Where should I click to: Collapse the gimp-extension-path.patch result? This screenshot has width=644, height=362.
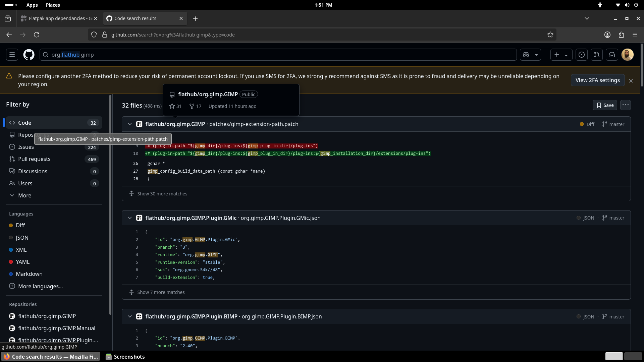(x=130, y=124)
